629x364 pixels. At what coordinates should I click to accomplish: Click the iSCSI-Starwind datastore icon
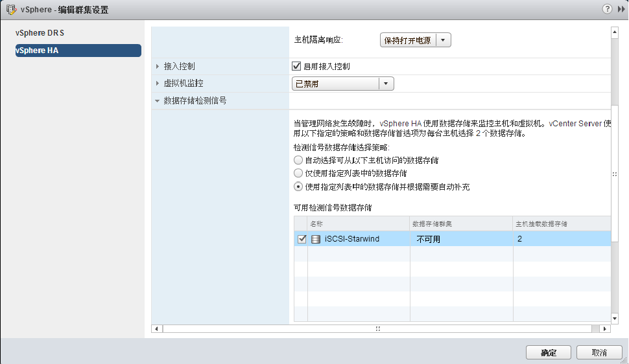316,240
